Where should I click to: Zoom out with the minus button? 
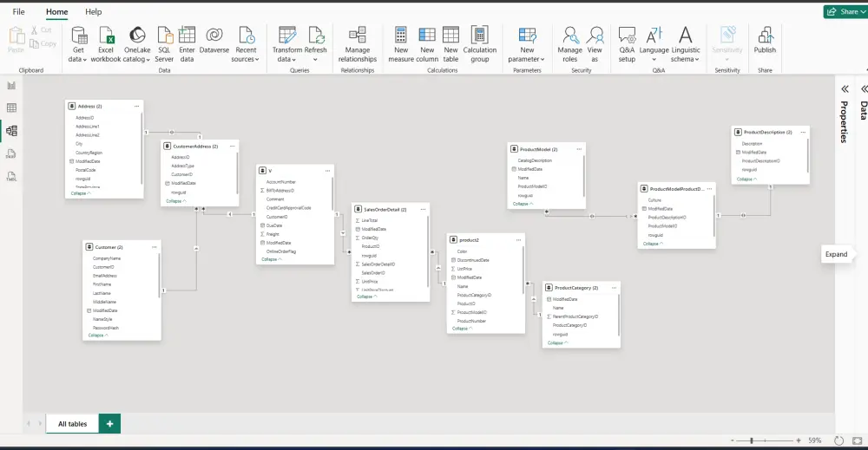click(x=733, y=440)
